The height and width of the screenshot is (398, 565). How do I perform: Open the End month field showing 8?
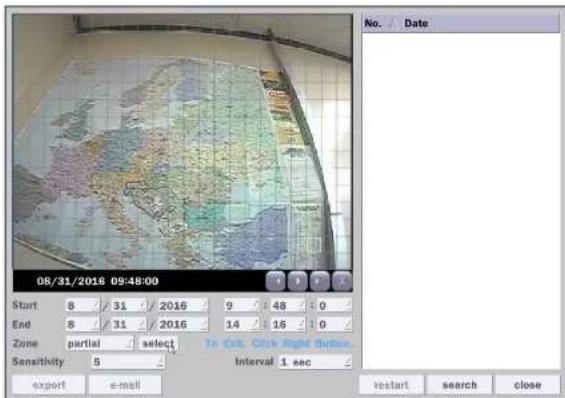coord(83,324)
